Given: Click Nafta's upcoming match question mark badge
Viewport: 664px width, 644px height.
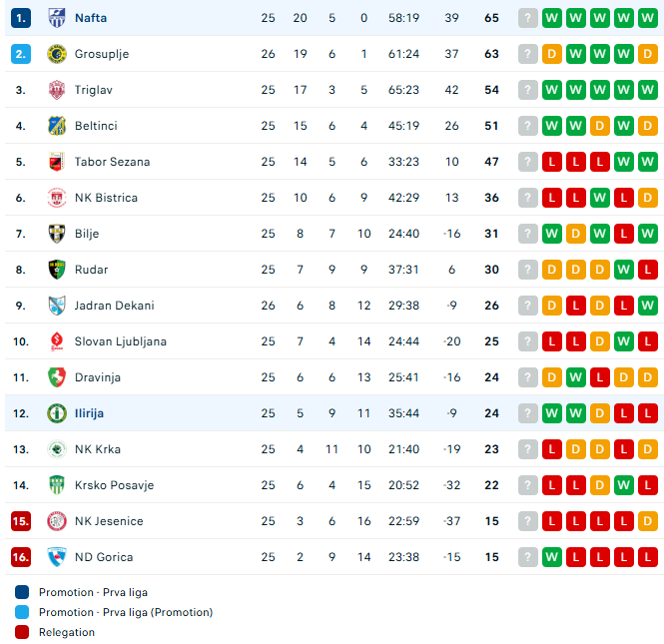Looking at the screenshot, I should [528, 18].
